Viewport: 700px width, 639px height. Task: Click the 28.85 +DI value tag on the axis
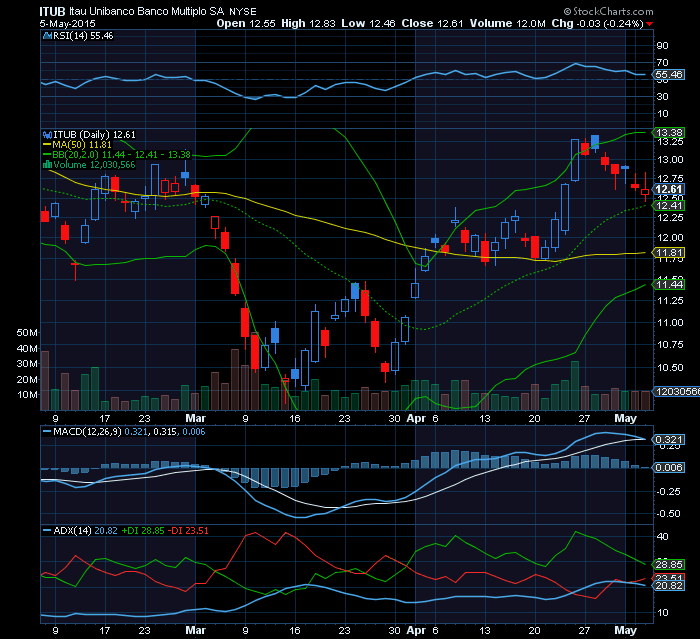[x=669, y=565]
